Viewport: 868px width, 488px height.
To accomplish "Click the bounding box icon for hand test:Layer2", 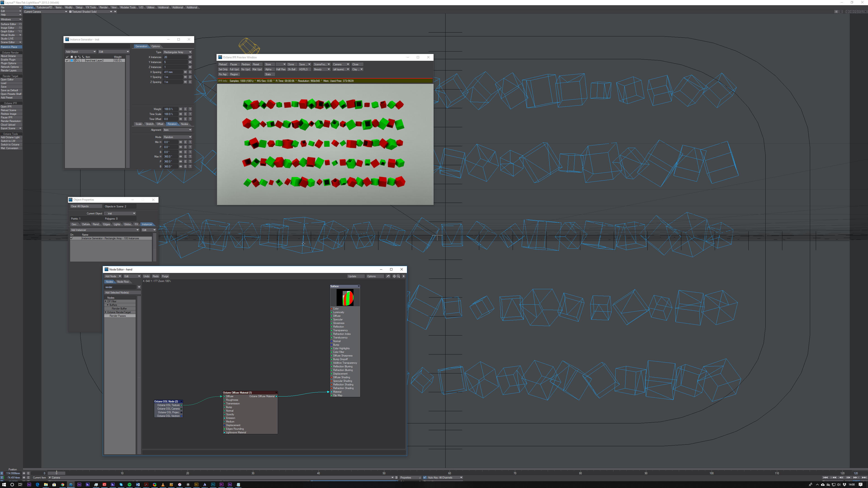I will tap(75, 61).
